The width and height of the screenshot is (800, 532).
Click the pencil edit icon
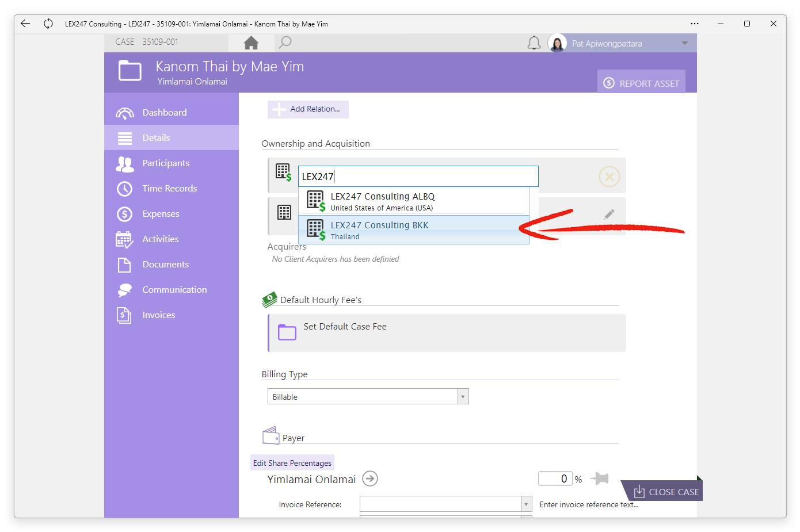tap(609, 215)
